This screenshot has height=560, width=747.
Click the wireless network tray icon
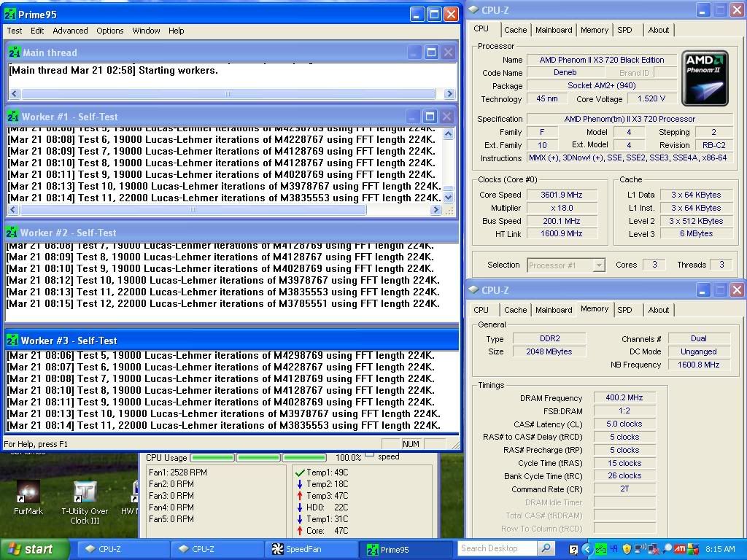(640, 550)
